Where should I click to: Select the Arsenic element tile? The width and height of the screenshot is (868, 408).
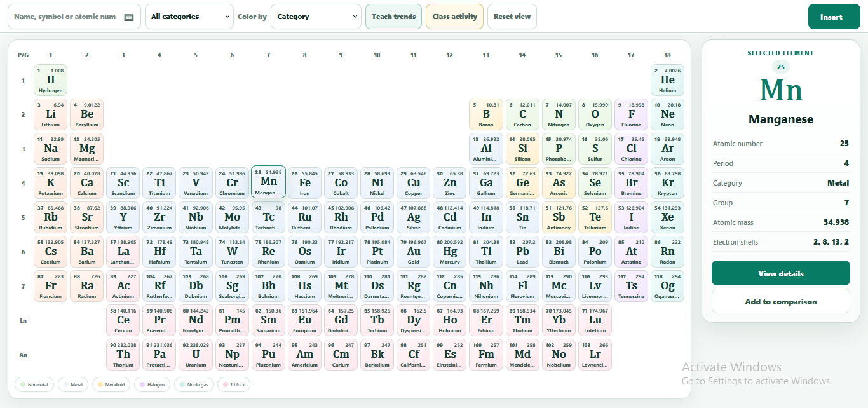(559, 183)
